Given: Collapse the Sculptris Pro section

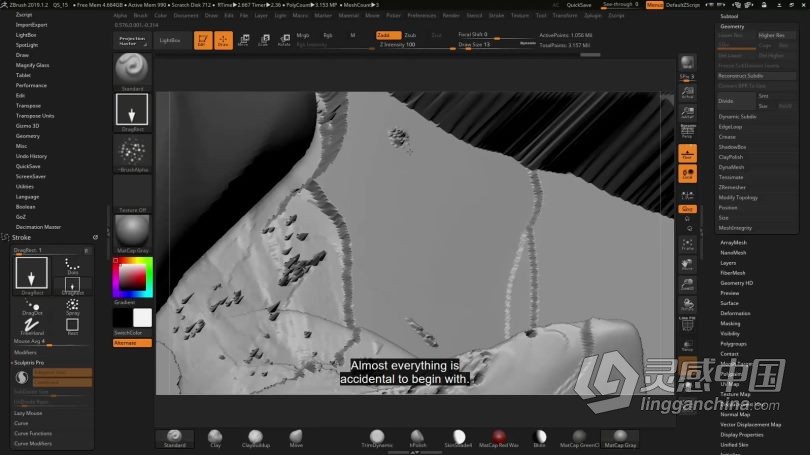Looking at the screenshot, I should pos(29,363).
